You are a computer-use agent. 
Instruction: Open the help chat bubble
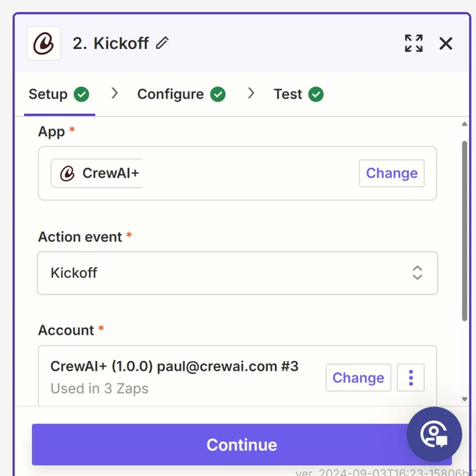[434, 434]
